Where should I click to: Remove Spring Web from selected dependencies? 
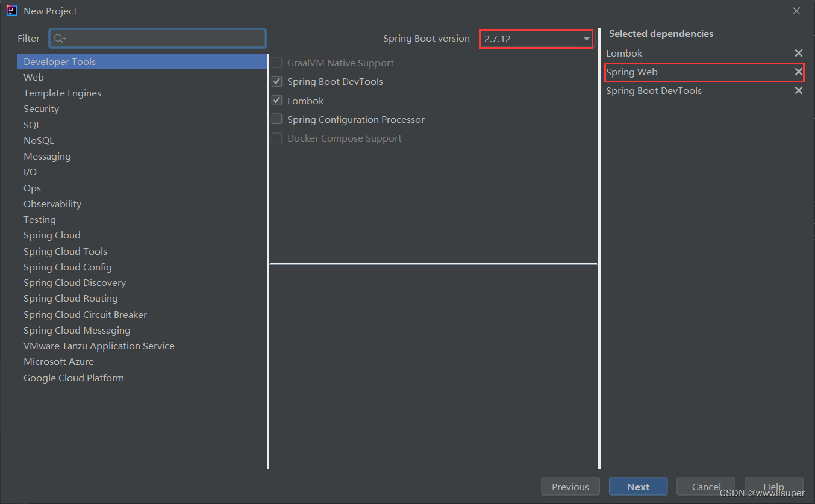click(x=798, y=72)
